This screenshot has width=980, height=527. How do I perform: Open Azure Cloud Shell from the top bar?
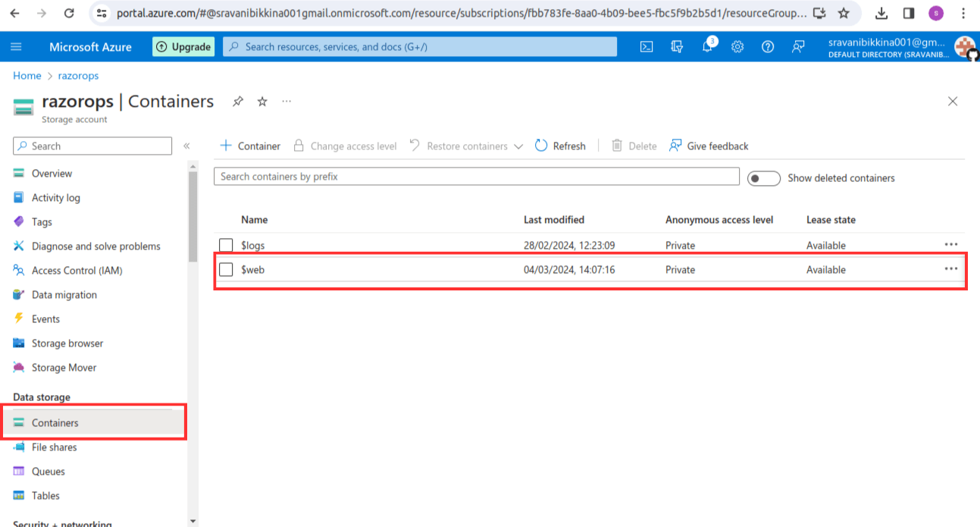[646, 46]
